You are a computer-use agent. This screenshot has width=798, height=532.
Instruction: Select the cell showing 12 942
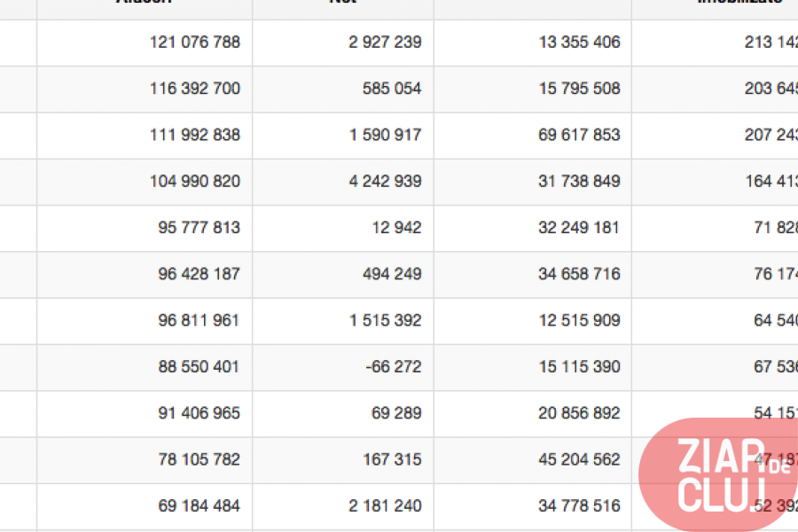(x=343, y=228)
